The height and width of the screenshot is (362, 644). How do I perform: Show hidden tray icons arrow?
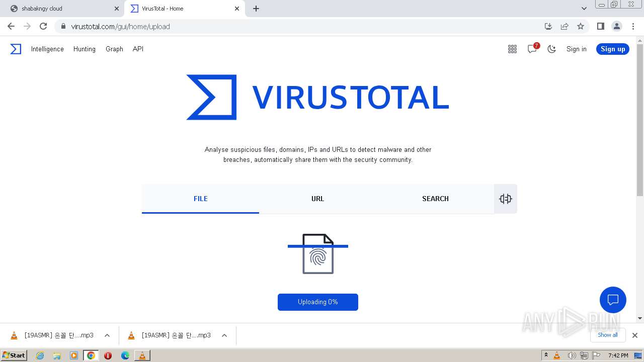point(546,355)
